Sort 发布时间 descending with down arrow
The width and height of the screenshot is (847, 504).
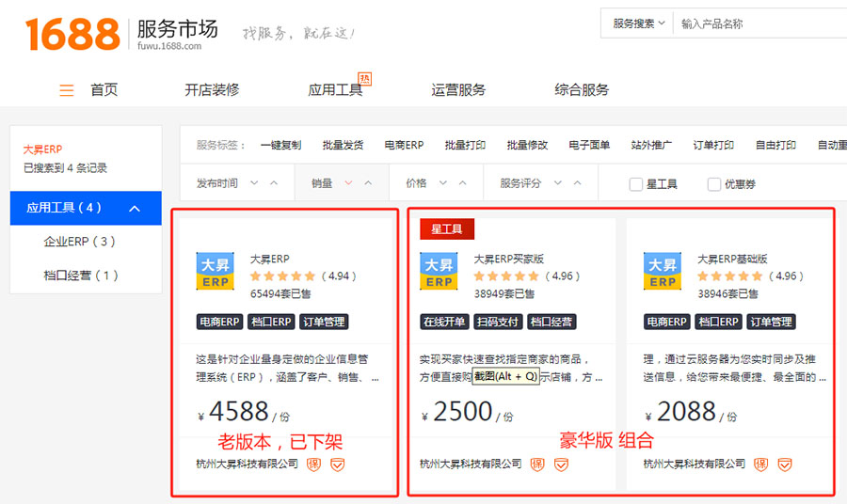(x=254, y=183)
